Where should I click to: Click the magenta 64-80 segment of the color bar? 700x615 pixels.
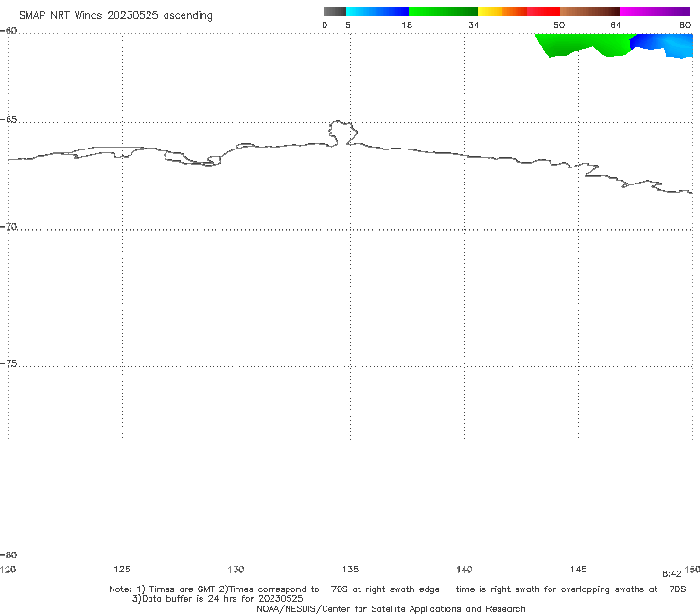click(655, 11)
